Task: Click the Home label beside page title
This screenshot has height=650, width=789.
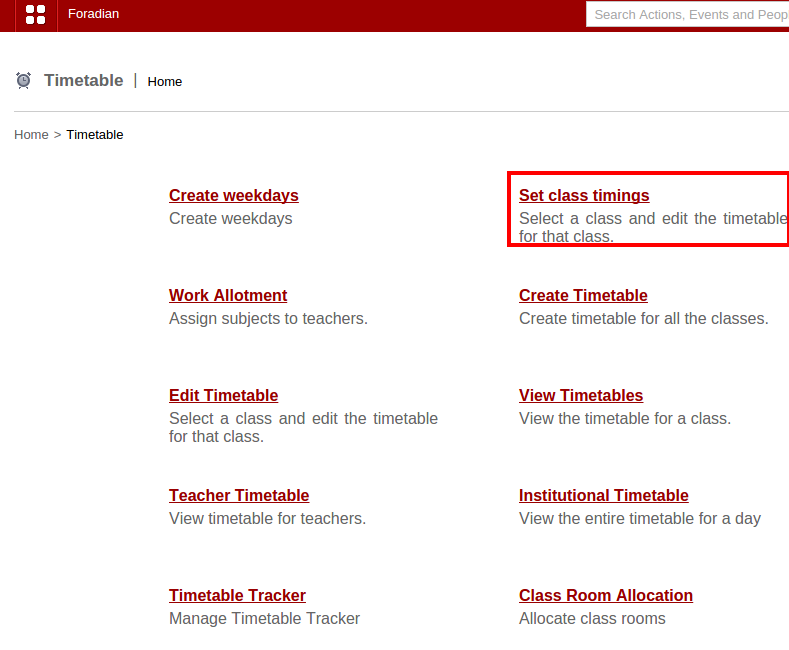Action: pos(165,81)
